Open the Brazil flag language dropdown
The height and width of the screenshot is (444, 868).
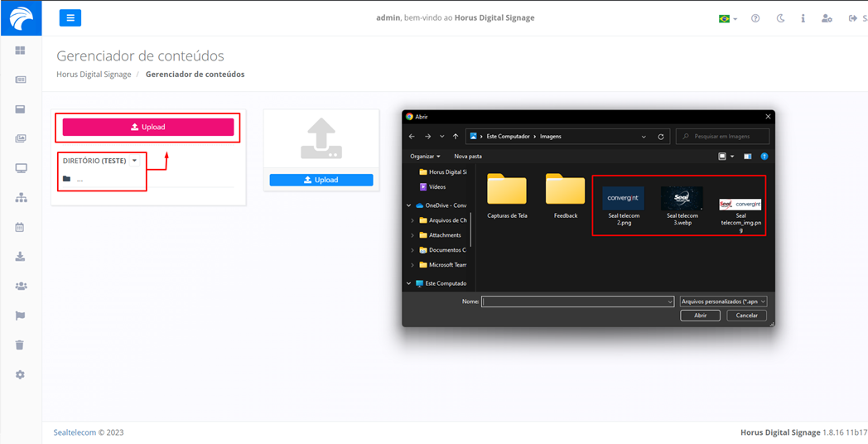pyautogui.click(x=727, y=18)
